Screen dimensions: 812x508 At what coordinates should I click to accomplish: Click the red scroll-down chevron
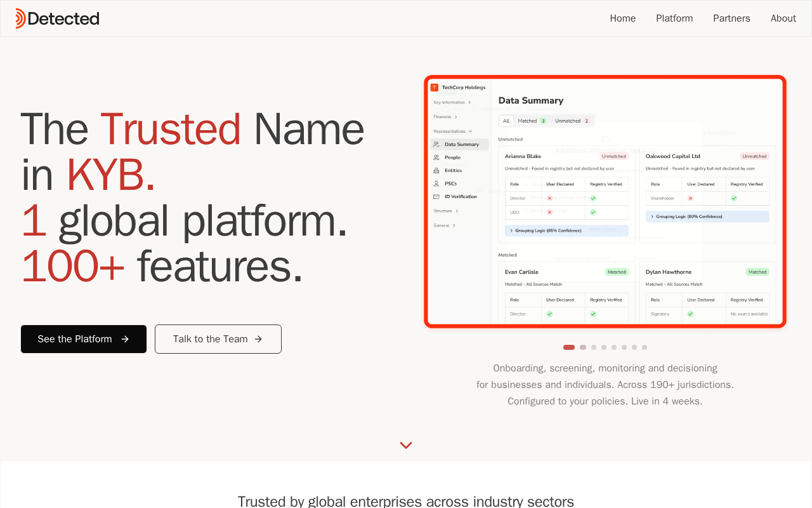click(x=406, y=445)
